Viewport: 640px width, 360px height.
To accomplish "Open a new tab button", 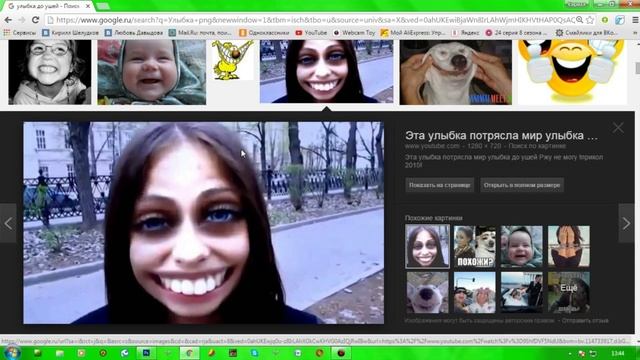I will [103, 6].
